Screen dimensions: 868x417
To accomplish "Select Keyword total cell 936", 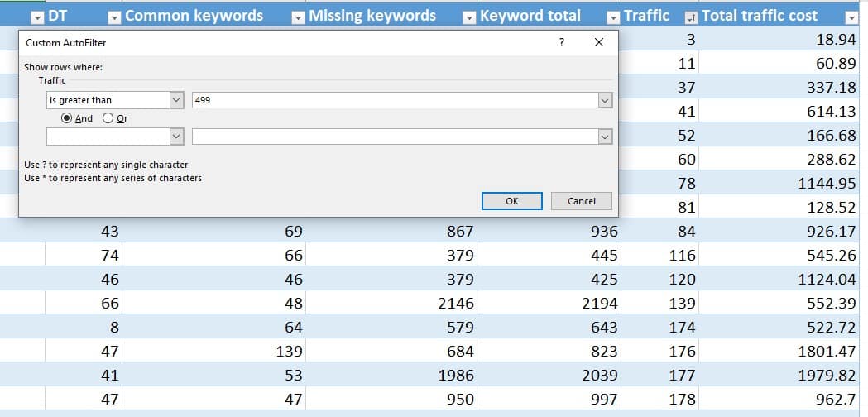I will coord(549,231).
